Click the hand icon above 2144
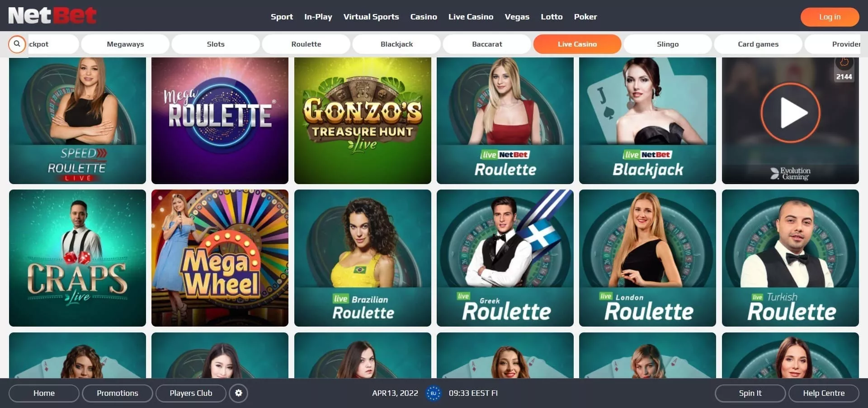This screenshot has width=868, height=408. click(844, 62)
